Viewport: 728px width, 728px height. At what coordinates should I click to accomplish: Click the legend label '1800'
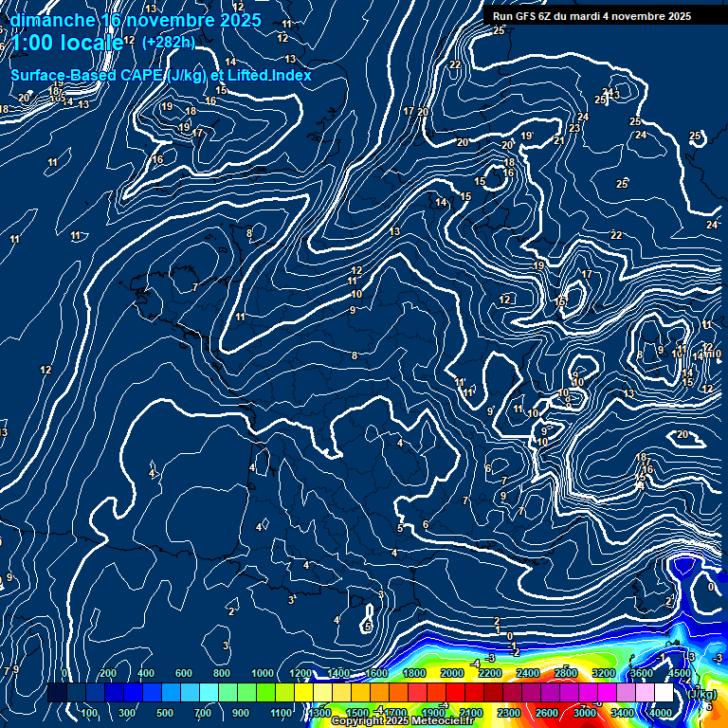tap(414, 673)
